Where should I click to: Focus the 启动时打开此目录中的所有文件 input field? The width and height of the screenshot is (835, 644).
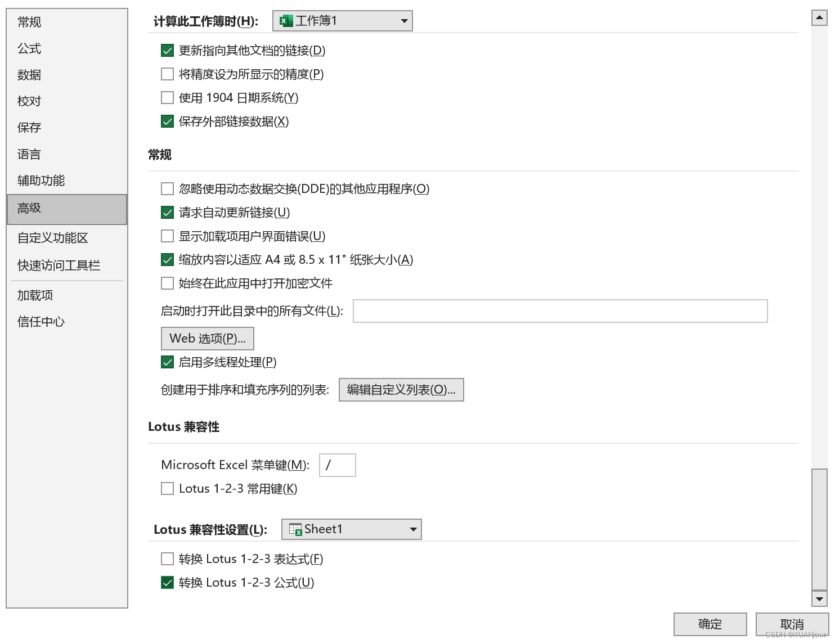(x=560, y=311)
